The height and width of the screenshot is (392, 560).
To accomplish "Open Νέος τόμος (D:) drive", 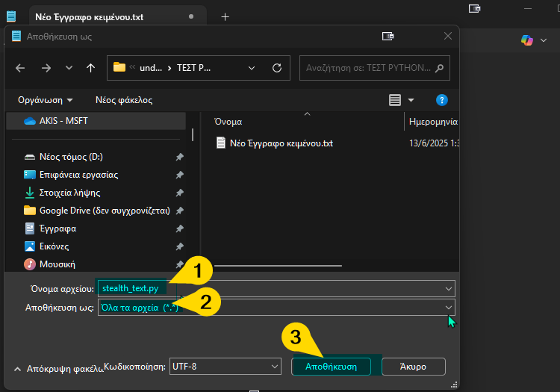I will [71, 157].
